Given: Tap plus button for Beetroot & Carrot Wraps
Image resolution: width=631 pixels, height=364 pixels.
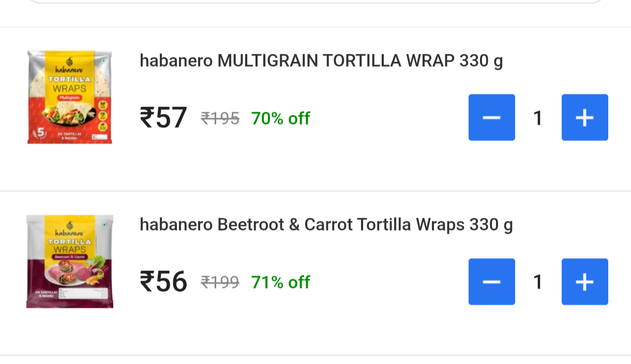Looking at the screenshot, I should click(584, 282).
